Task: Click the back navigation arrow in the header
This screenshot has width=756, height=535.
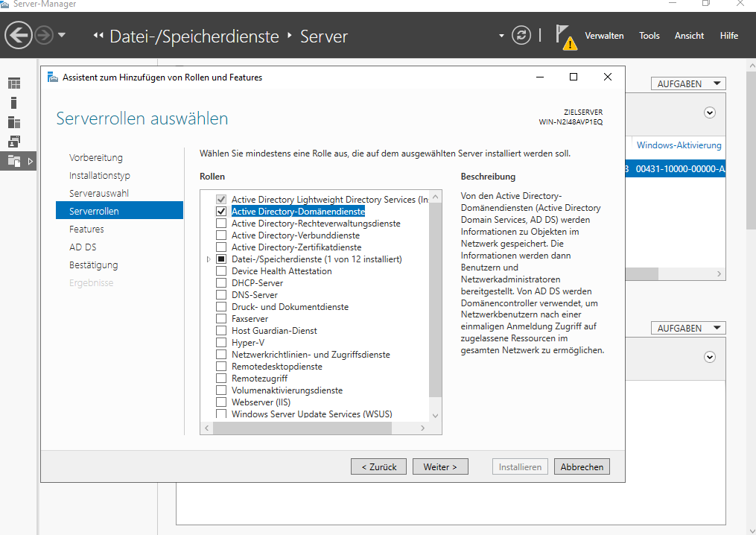Action: click(19, 35)
